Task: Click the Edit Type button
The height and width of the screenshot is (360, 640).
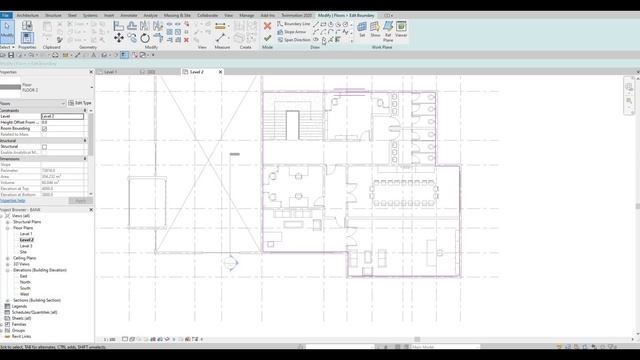Action: point(80,103)
